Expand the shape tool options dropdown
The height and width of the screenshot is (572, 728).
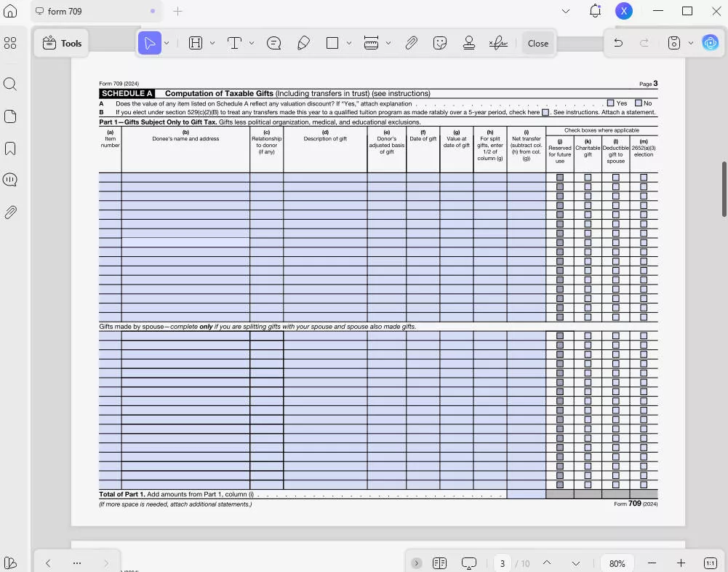click(349, 43)
